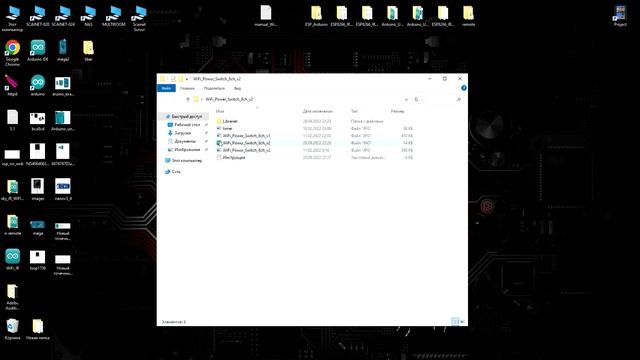Select the Новая папка desktop folder
The image size is (640, 360).
38,329
